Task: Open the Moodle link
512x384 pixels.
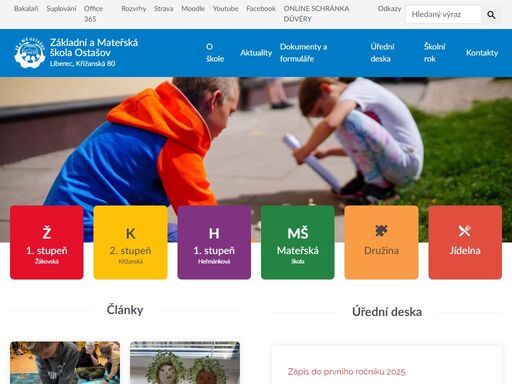Action: coord(193,9)
